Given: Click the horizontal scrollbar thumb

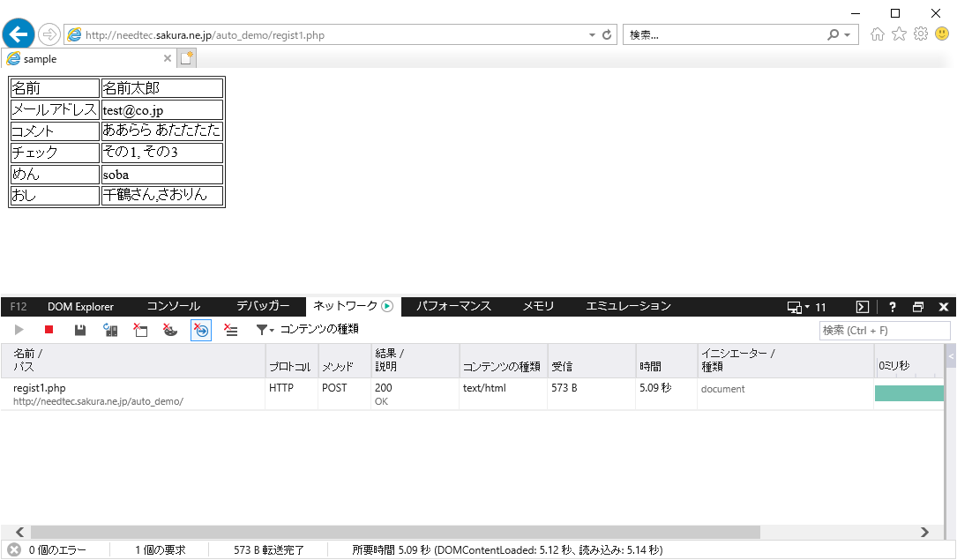Looking at the screenshot, I should pos(395,532).
